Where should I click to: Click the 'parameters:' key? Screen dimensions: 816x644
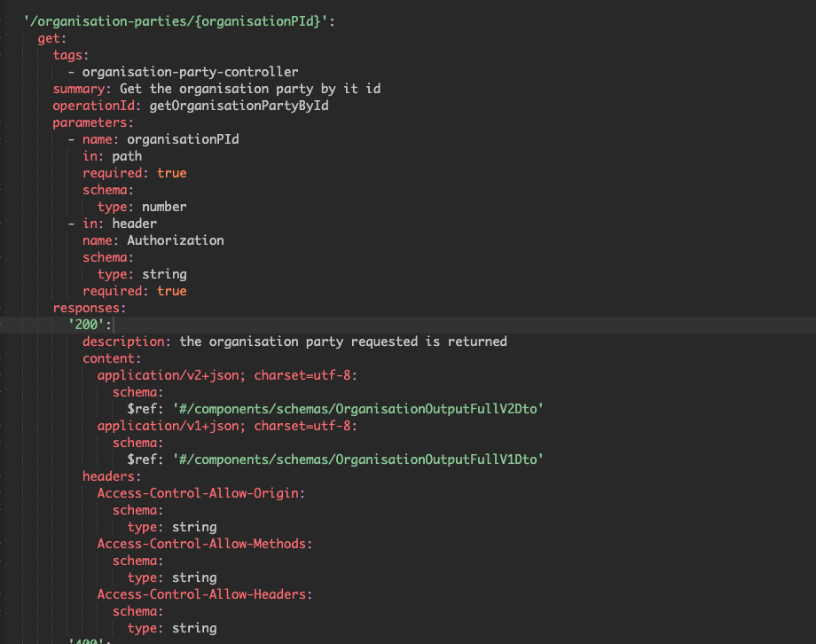[x=92, y=123]
